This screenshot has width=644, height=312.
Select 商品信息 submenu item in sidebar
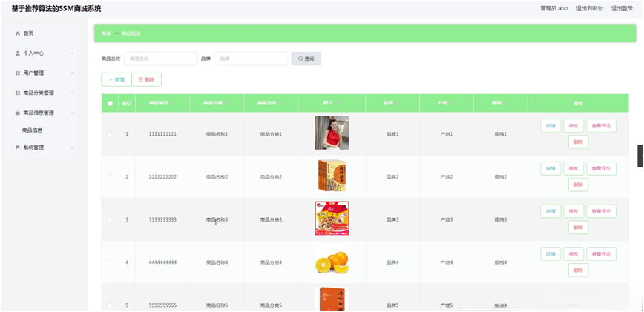coord(33,130)
